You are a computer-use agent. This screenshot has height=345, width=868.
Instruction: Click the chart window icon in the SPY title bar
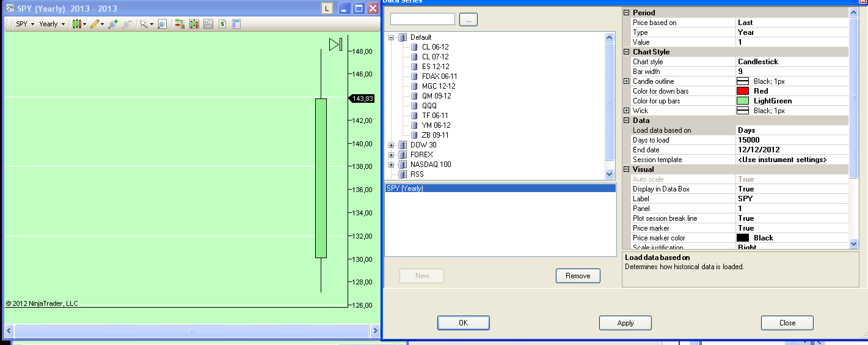[x=10, y=9]
